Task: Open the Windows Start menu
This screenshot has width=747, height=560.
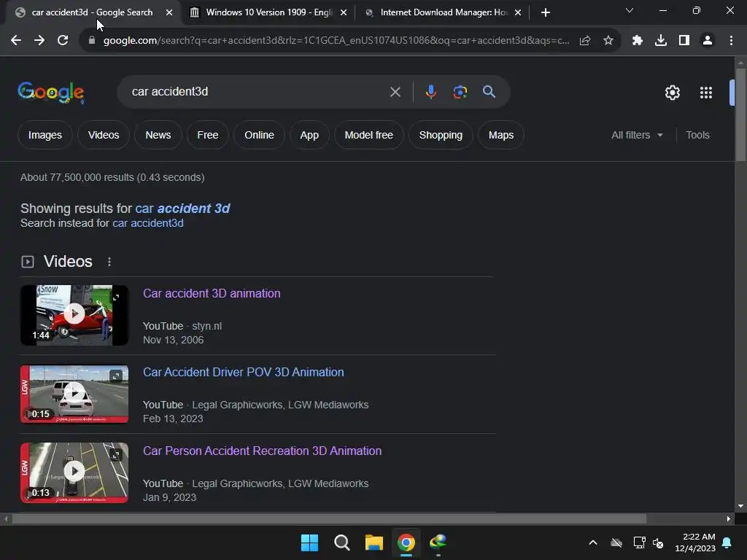Action: pos(309,542)
